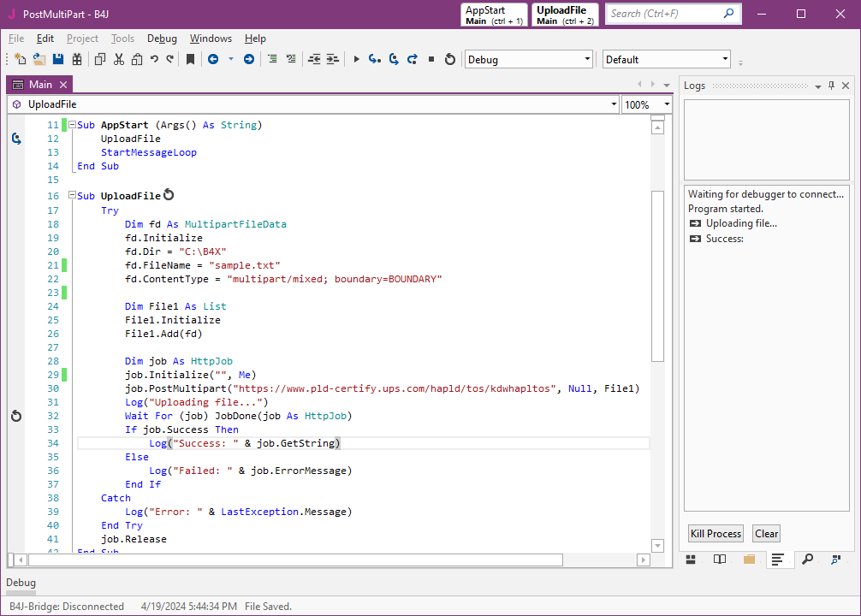Click the Cut scissors icon
This screenshot has height=616, width=861.
[118, 59]
